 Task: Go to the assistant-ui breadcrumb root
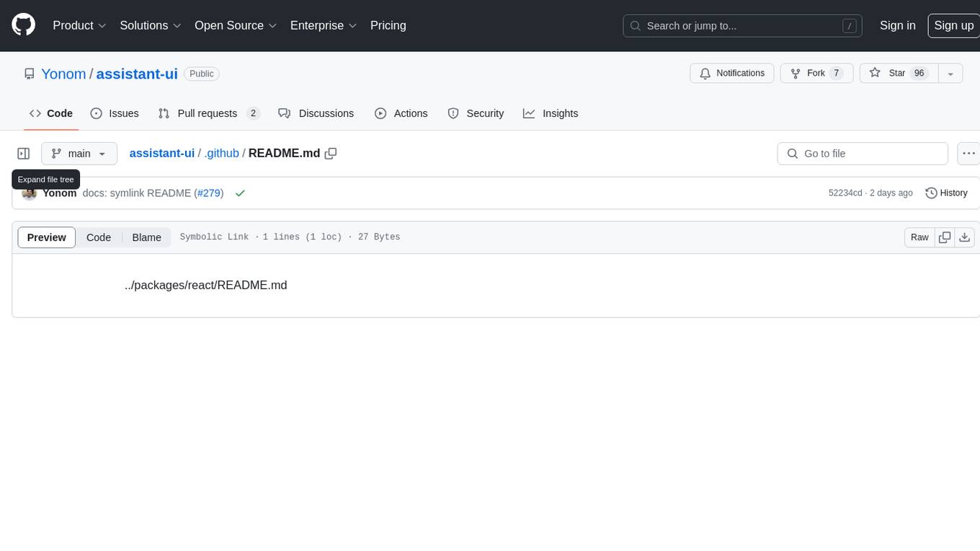(162, 154)
